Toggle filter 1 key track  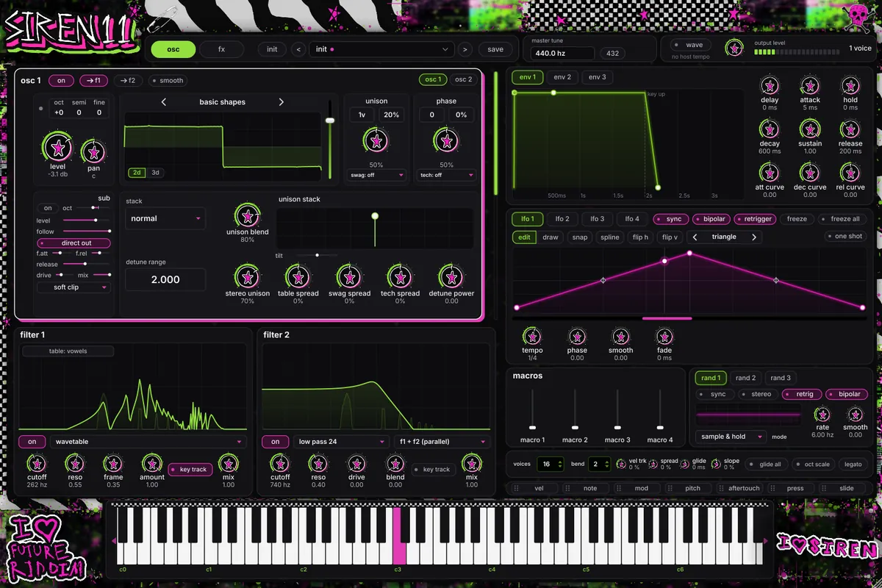190,469
